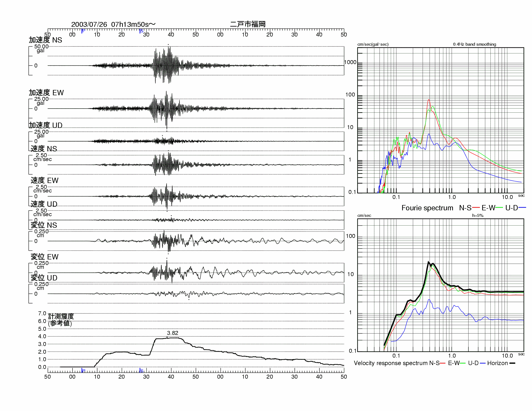This screenshot has width=532, height=411.
Task: Click the 変位 UD label
Action: [x=44, y=278]
